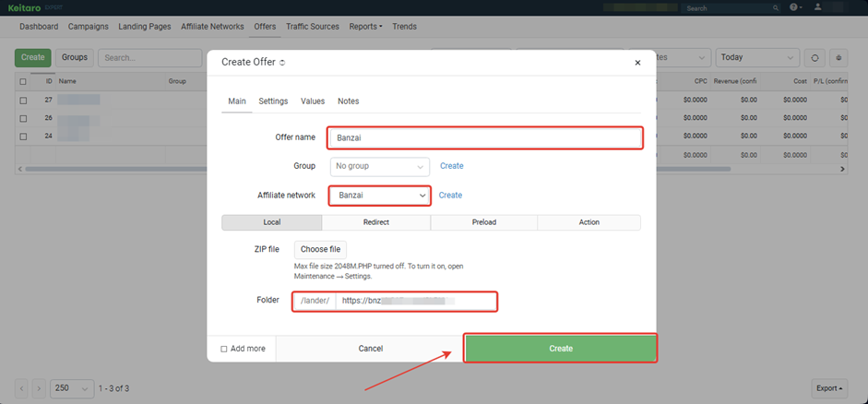Viewport: 868px width, 404px height.
Task: Open the Offers section
Action: point(265,27)
